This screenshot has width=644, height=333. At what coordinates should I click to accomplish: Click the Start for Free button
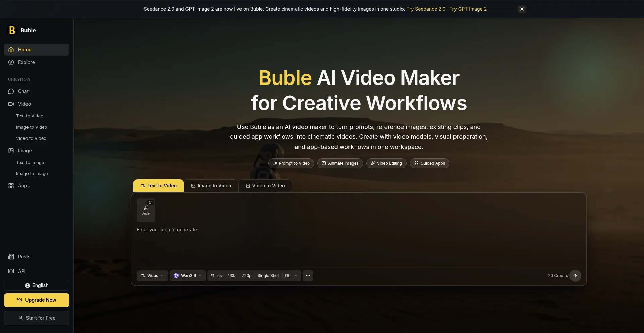[37, 318]
